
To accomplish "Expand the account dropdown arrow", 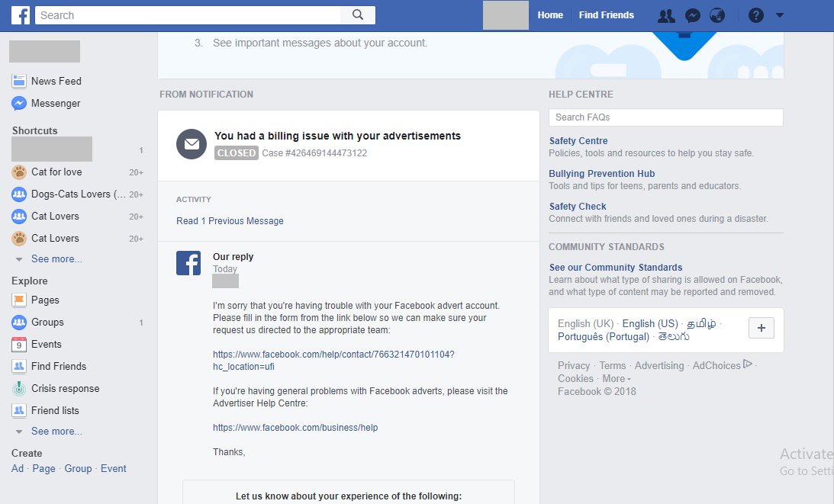I will tap(780, 15).
